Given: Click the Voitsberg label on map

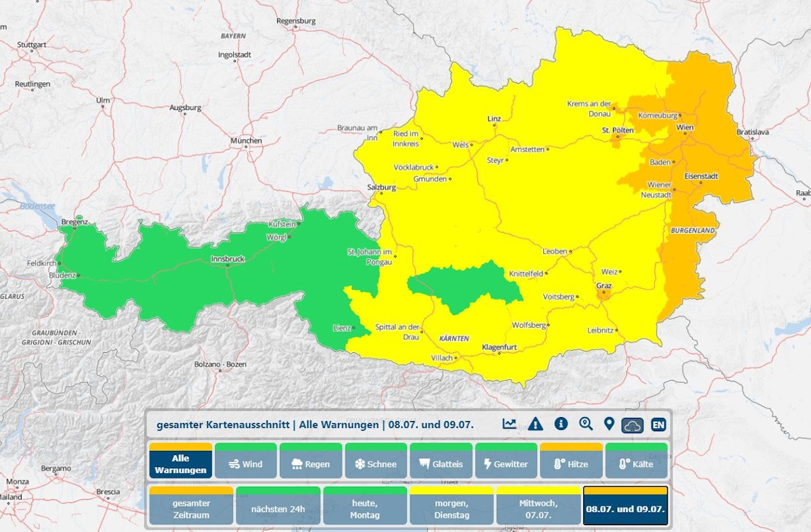Looking at the screenshot, I should (x=559, y=297).
